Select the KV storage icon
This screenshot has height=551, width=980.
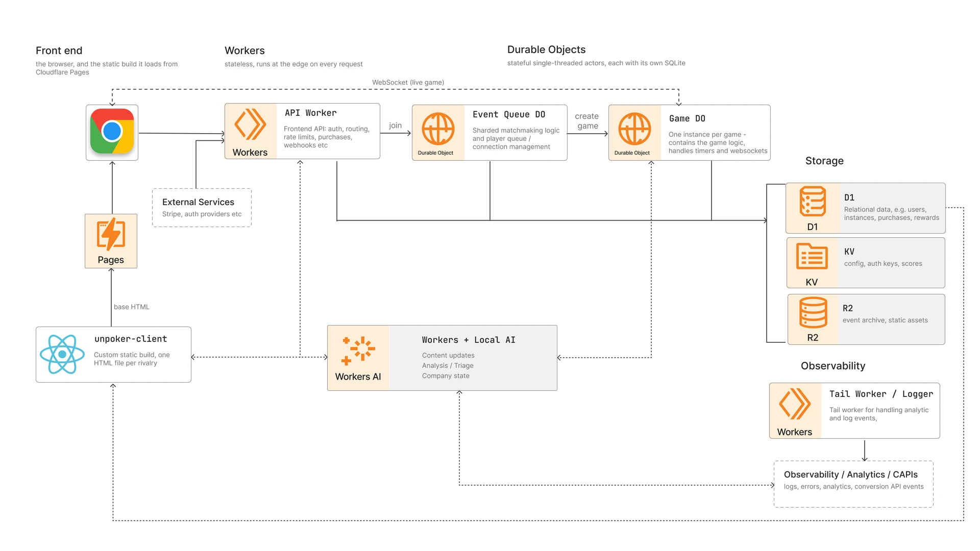(x=812, y=256)
